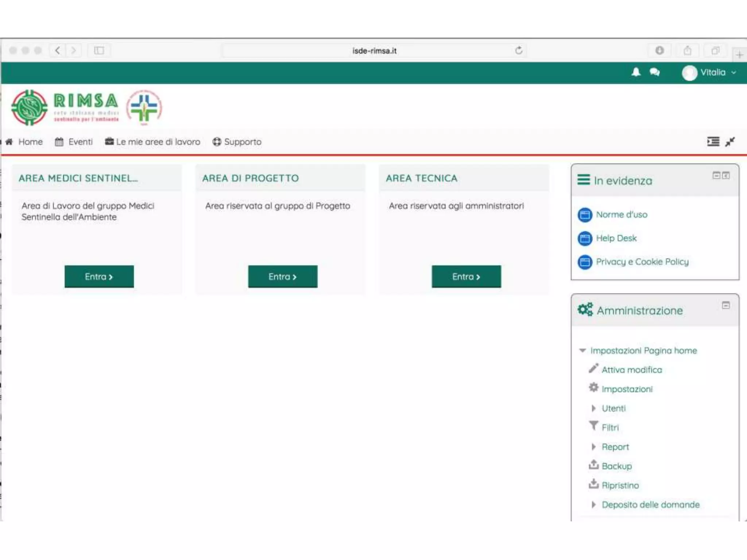Open the messages chat bubbles icon
Viewport: 747px width, 560px height.
point(655,72)
